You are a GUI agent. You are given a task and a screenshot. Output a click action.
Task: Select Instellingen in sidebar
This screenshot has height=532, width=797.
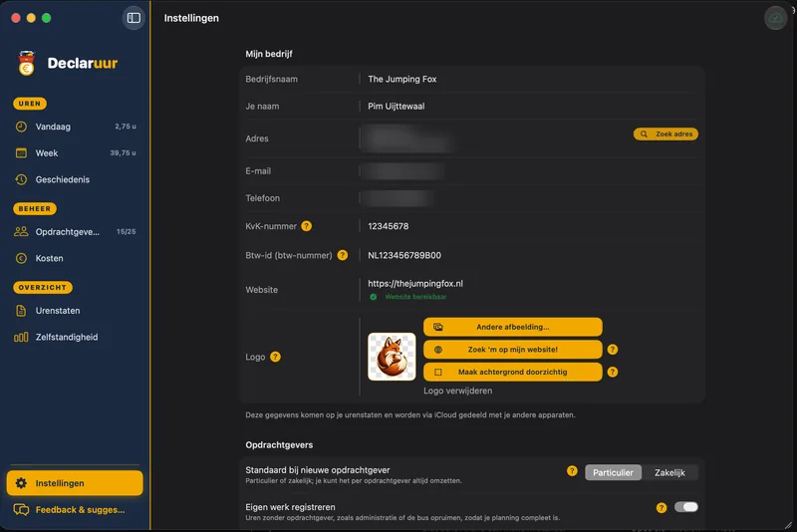click(75, 483)
